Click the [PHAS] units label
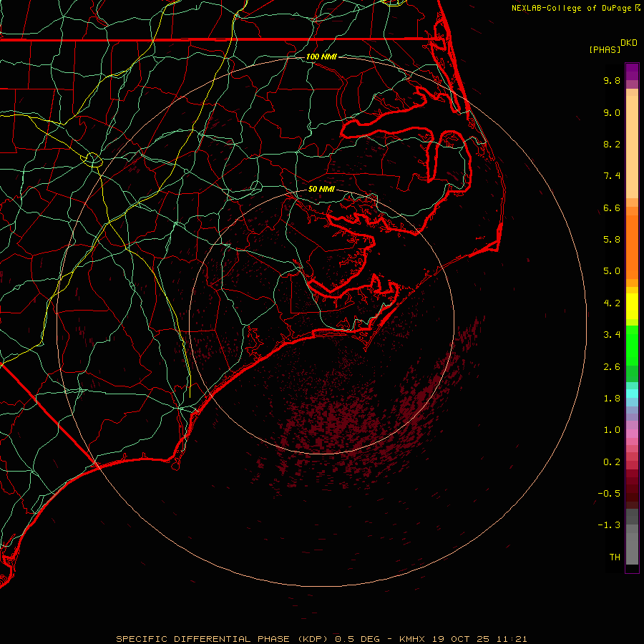This screenshot has width=644, height=644. pos(604,49)
